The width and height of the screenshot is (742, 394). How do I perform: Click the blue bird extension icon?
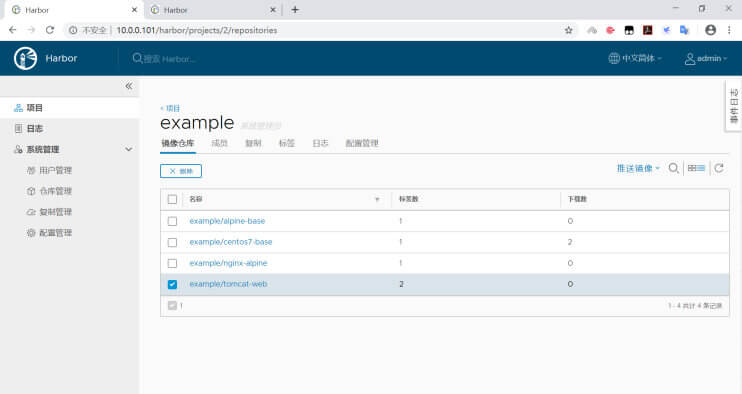pos(666,30)
